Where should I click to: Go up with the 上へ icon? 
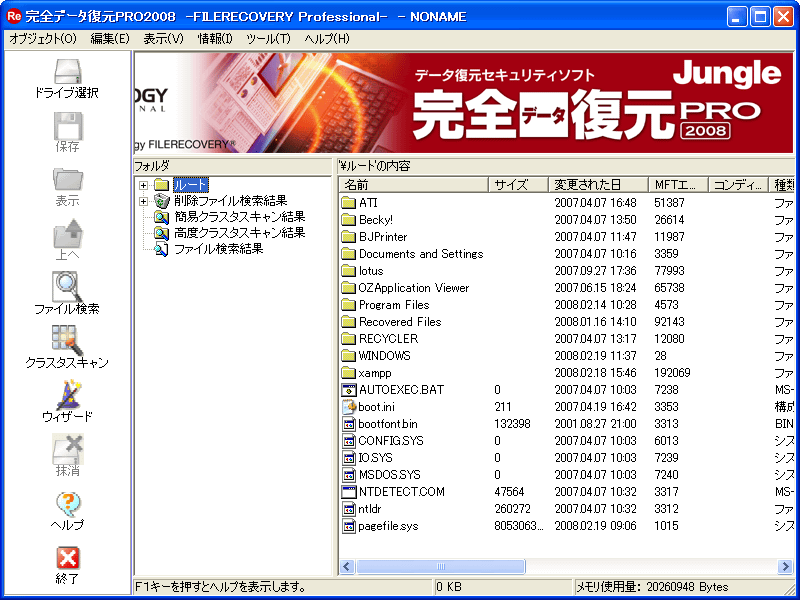[x=67, y=233]
